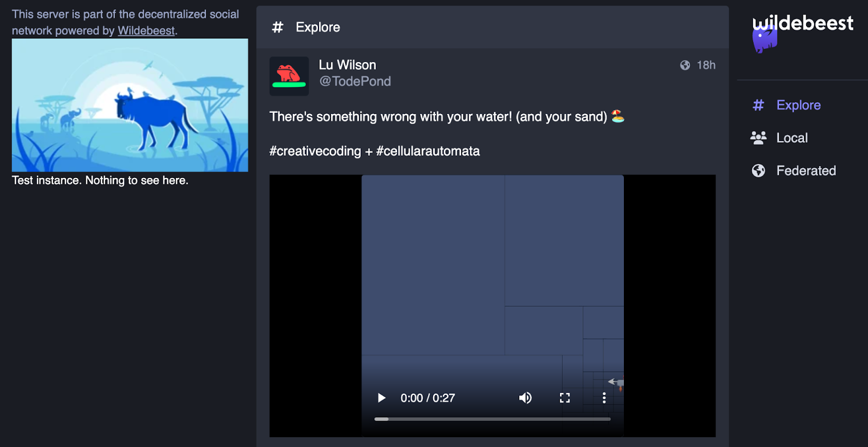Open the #creativecoding hashtag
868x447 pixels.
315,151
